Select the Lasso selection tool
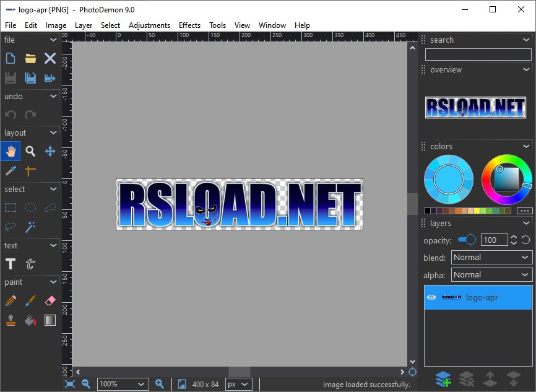The height and width of the screenshot is (392, 536). tap(11, 227)
